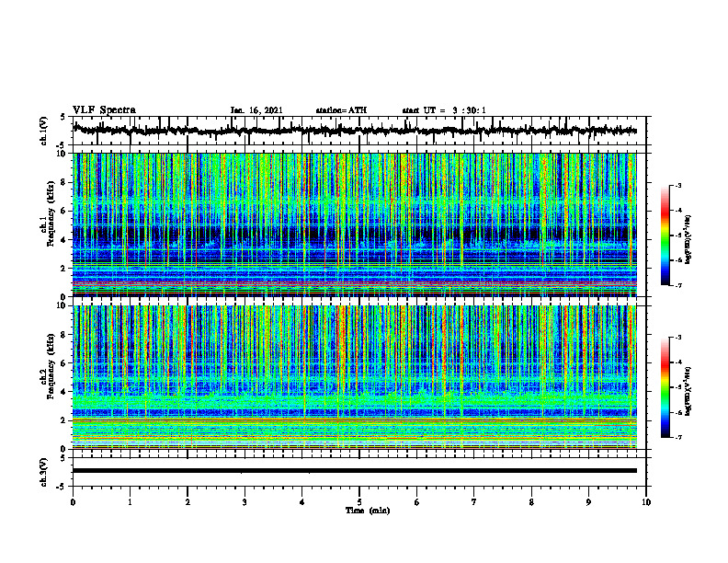Viewport: 728px width, 563px height.
Task: Click time axis tick label "3"
Action: point(245,502)
